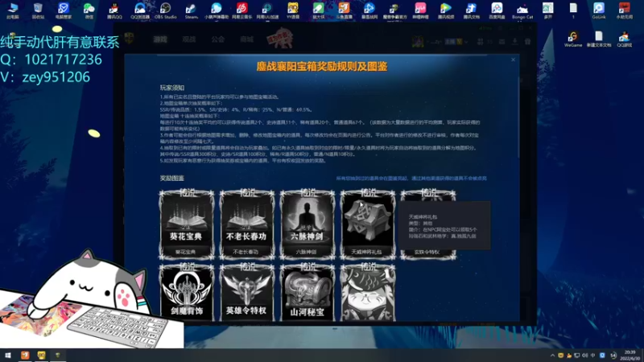Click the user avatar in the header
The width and height of the screenshot is (644, 362).
417,42
